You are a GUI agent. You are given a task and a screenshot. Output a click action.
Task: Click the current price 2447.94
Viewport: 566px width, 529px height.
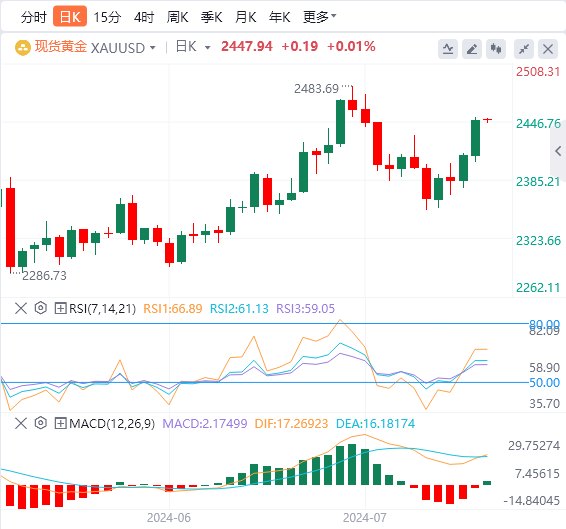[247, 47]
